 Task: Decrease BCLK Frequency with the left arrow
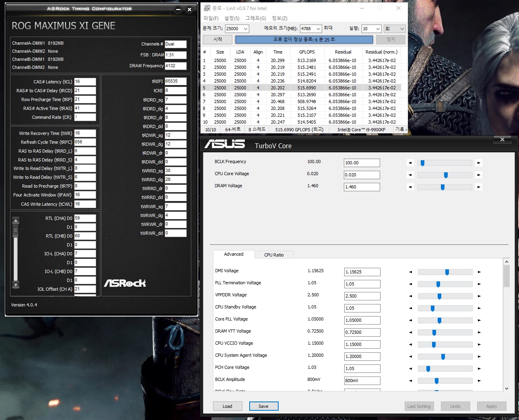coord(410,163)
